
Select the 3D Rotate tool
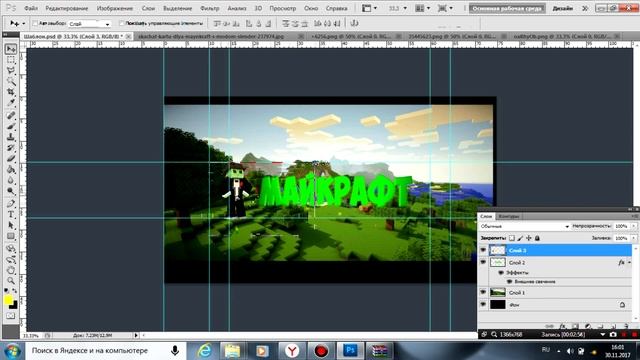[11, 249]
